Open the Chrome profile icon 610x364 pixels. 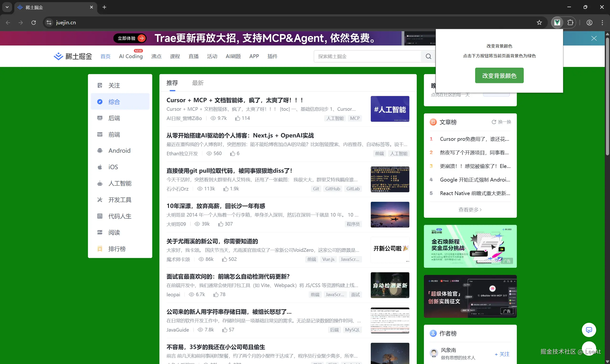(590, 23)
